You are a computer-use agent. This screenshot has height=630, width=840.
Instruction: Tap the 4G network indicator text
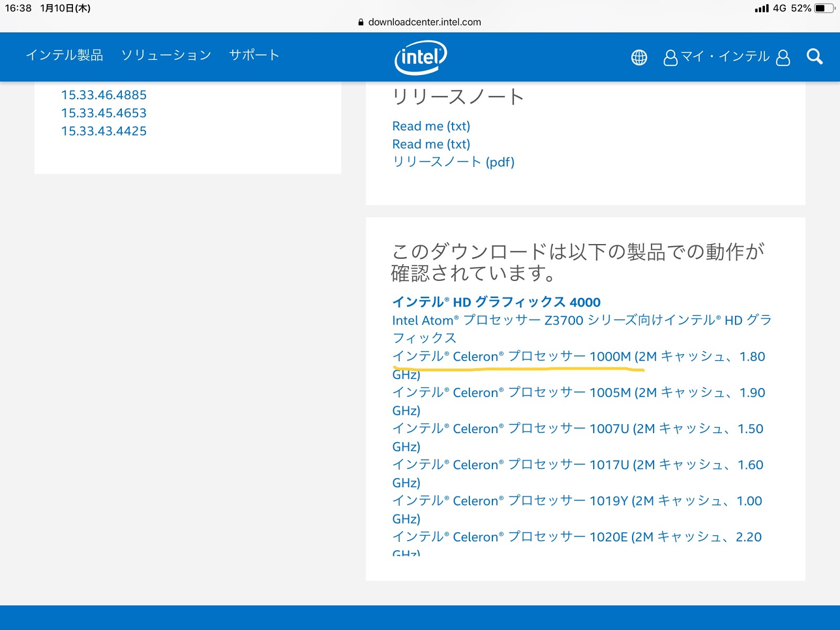[780, 8]
